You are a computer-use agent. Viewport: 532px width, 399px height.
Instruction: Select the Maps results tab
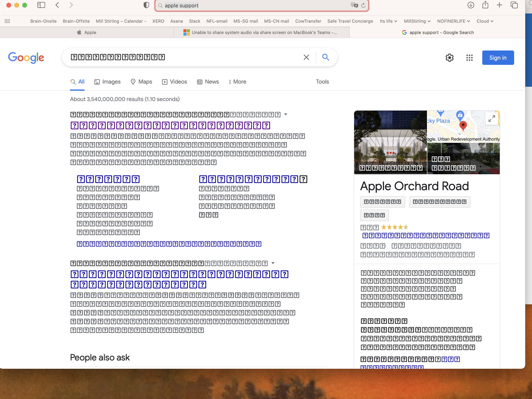tap(141, 82)
